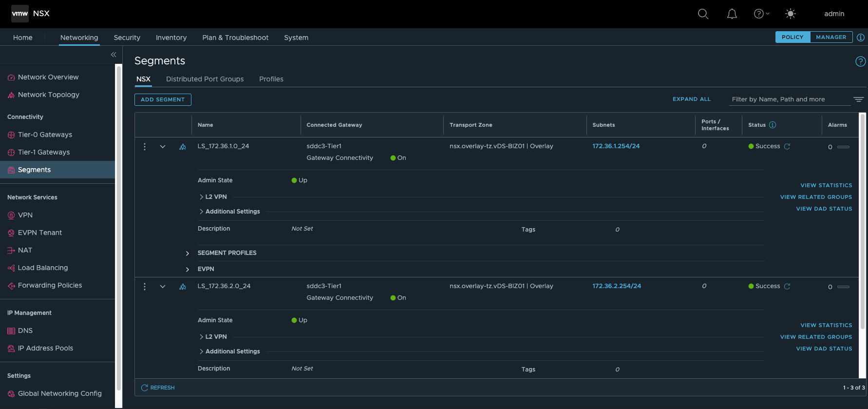
Task: Click the Status column info icon
Action: [773, 125]
